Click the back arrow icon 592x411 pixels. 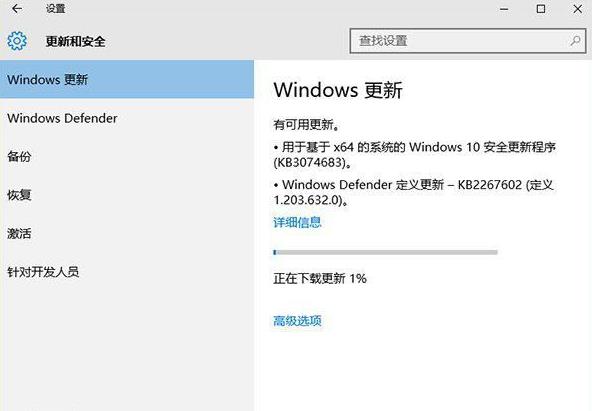pyautogui.click(x=17, y=8)
